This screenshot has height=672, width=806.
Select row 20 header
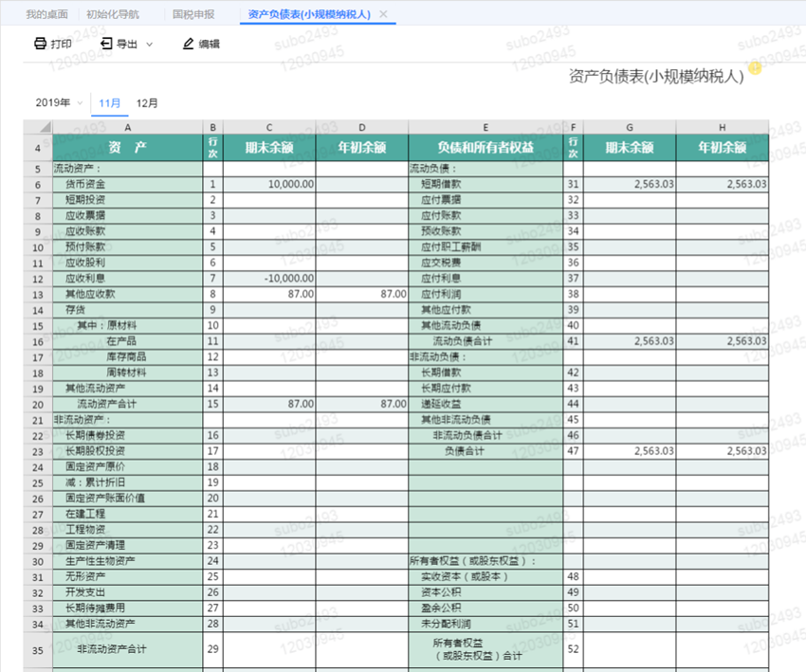(x=38, y=405)
